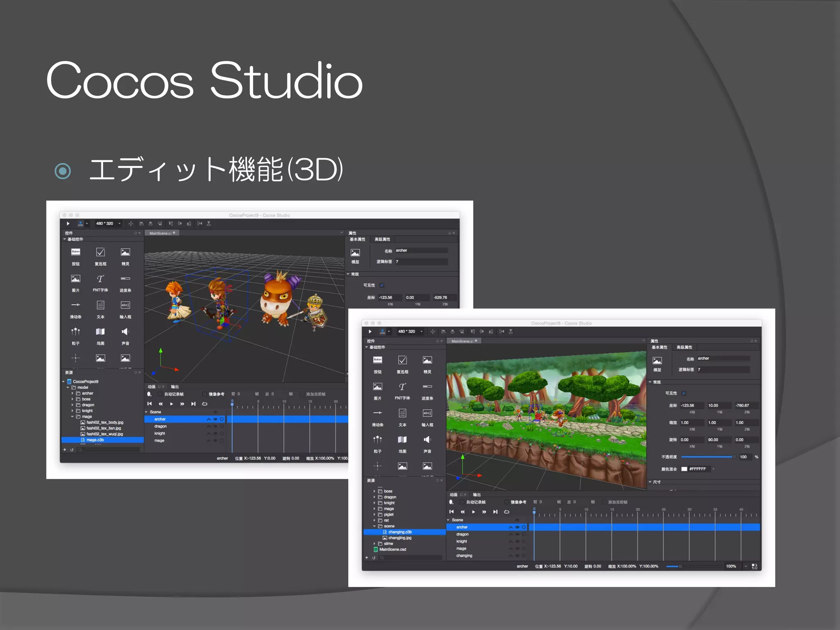840x630 pixels.
Task: Select the MainScene.csd document tab in forest-scene window
Action: 464,341
